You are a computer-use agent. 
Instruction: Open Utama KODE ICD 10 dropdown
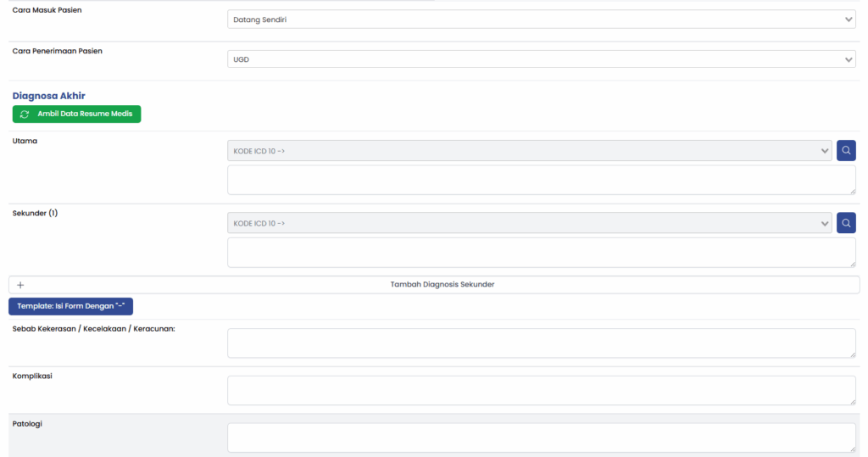tap(529, 151)
